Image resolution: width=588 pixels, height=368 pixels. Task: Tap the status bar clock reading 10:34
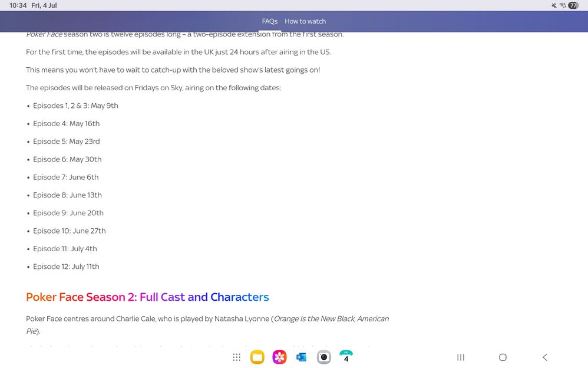[18, 5]
